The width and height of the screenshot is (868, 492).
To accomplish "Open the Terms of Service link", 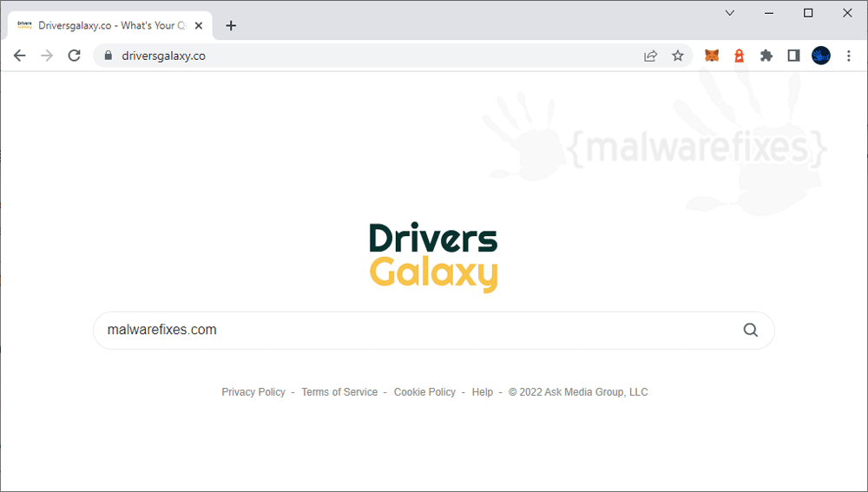I will click(339, 392).
